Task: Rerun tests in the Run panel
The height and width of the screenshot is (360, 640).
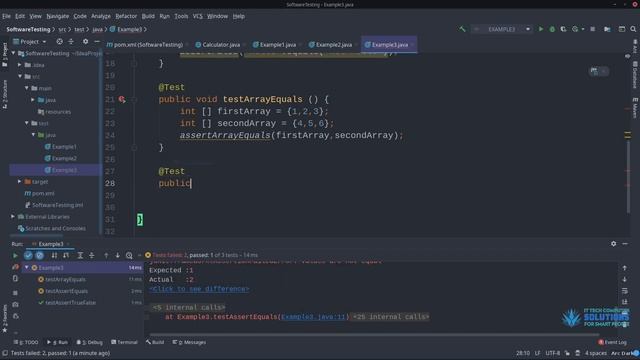Action: pos(16,256)
